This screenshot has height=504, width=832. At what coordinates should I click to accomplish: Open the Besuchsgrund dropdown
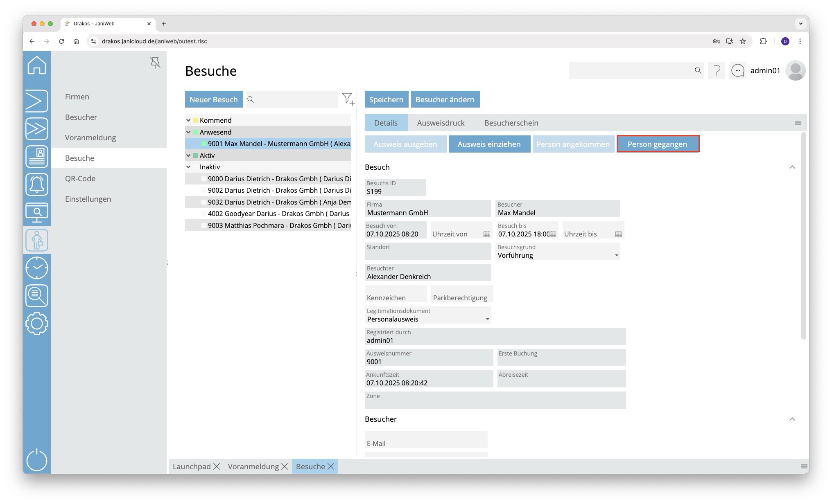(616, 256)
